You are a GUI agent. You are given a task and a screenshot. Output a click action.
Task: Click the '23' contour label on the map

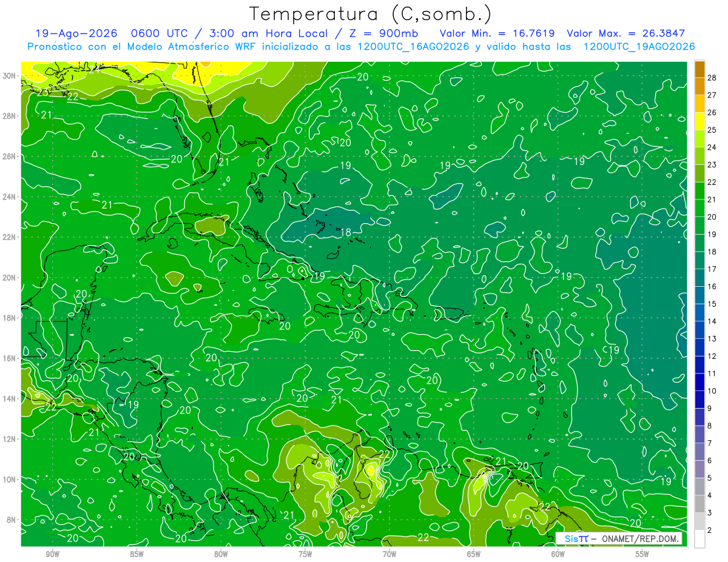pyautogui.click(x=43, y=92)
